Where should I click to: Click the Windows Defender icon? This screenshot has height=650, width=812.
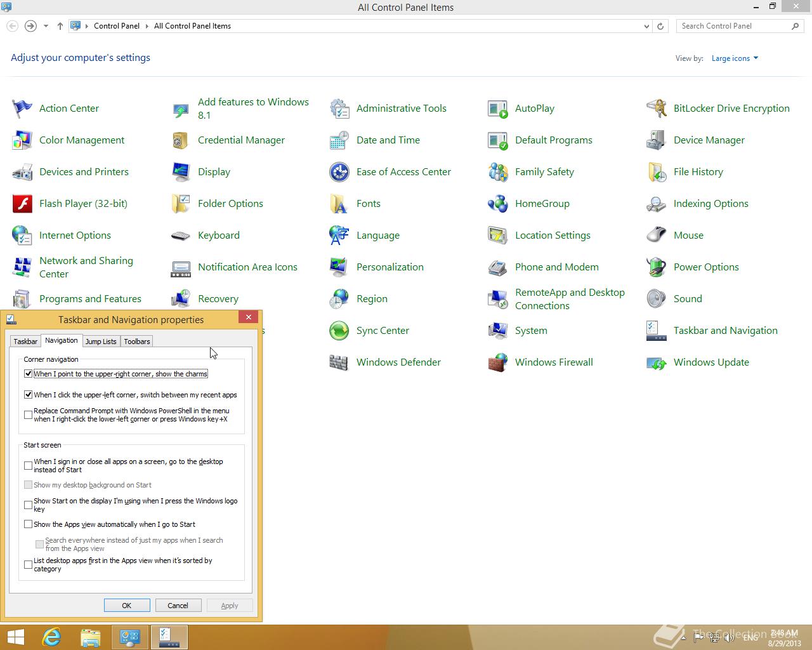[339, 362]
